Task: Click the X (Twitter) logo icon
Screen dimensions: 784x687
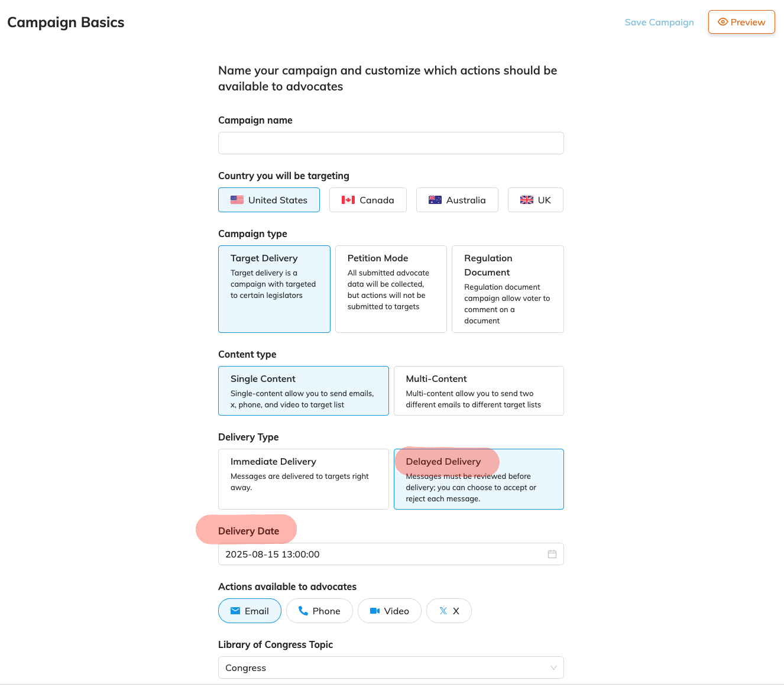Action: [x=443, y=611]
